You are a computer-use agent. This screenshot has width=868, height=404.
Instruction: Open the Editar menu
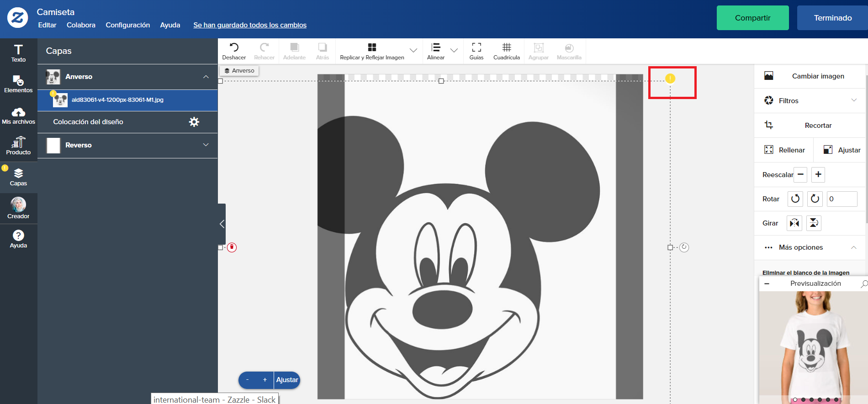tap(47, 25)
